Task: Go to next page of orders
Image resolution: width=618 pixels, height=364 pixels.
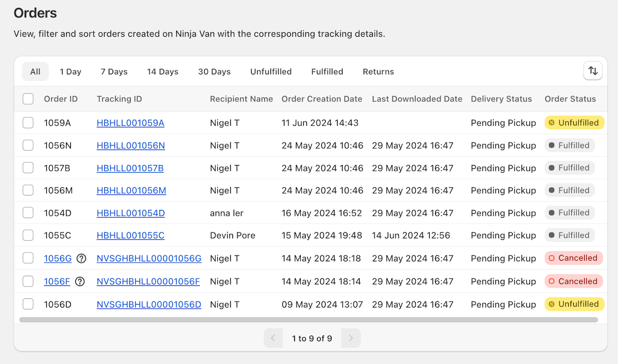Action: pyautogui.click(x=351, y=338)
